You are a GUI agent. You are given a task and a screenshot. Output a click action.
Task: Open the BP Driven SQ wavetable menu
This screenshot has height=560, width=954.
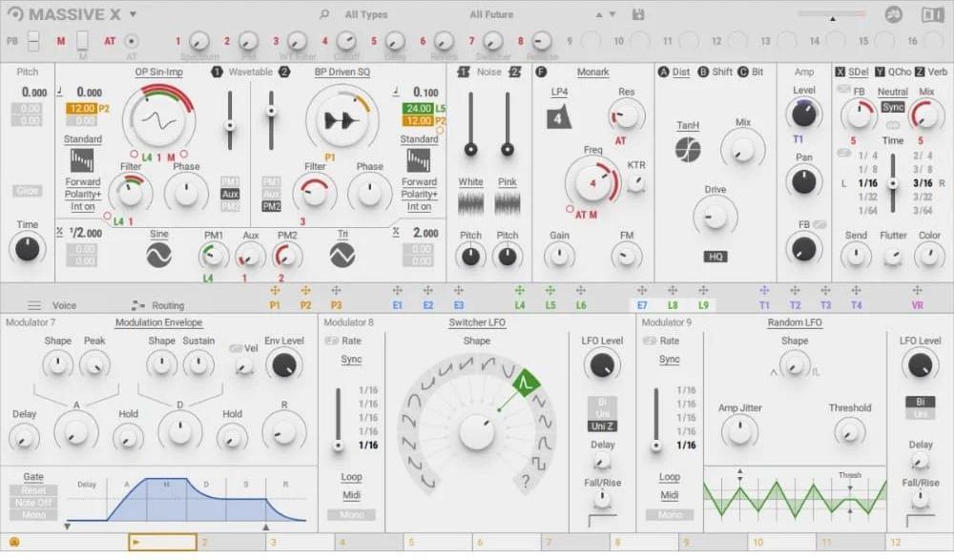(x=342, y=72)
